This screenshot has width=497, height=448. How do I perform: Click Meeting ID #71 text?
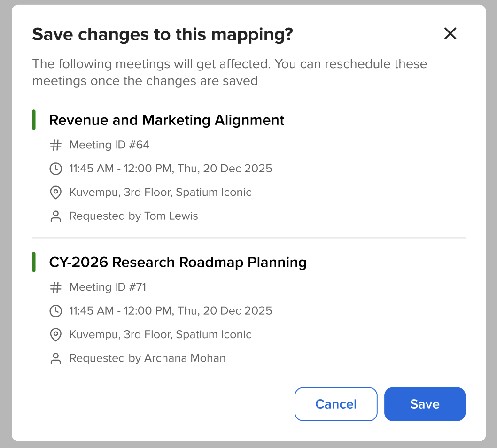coord(108,287)
